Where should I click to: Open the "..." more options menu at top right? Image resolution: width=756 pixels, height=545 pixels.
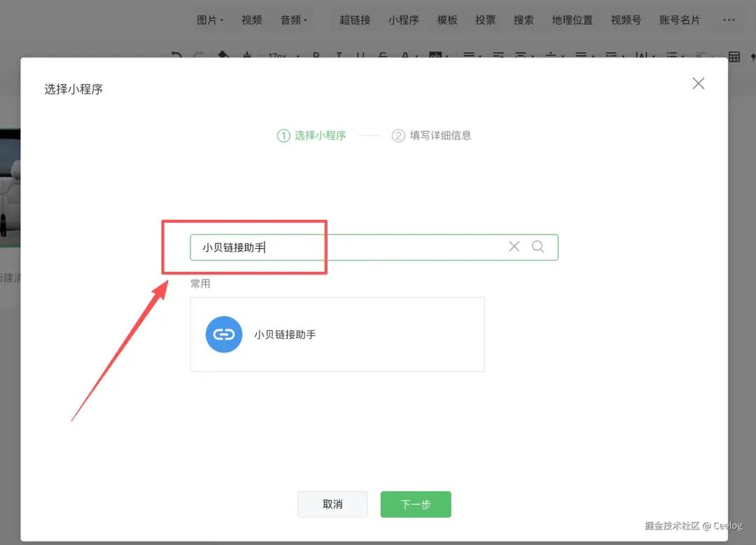pyautogui.click(x=729, y=20)
